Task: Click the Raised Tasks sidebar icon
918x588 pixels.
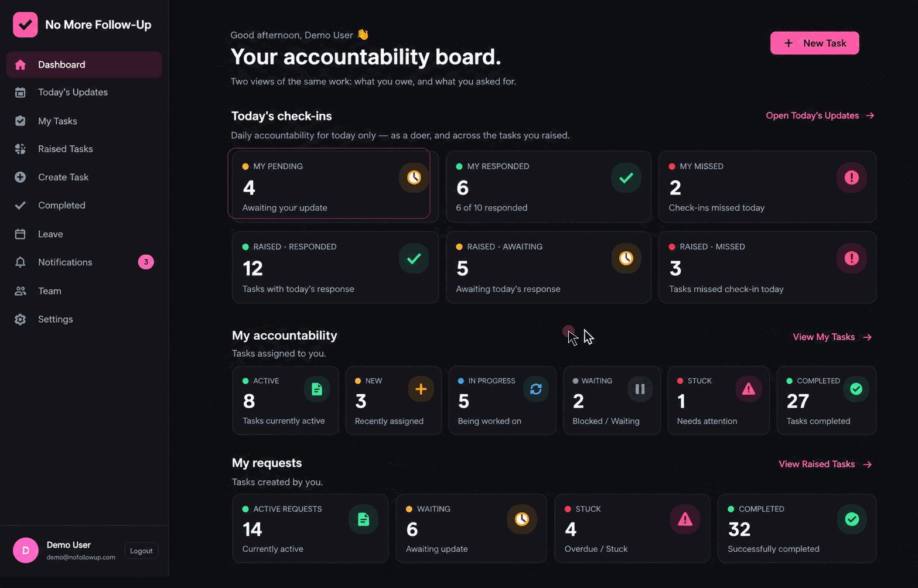Action: (21, 149)
